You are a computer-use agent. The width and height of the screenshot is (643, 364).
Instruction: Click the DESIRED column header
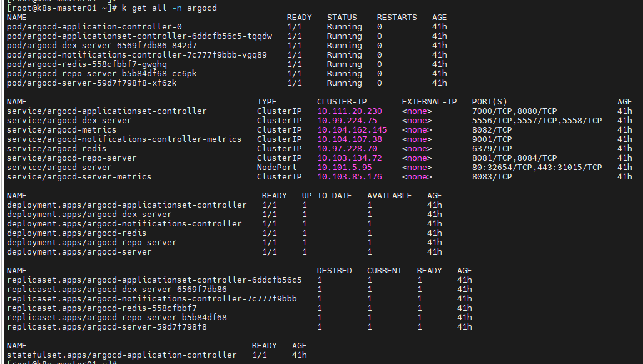coord(335,271)
